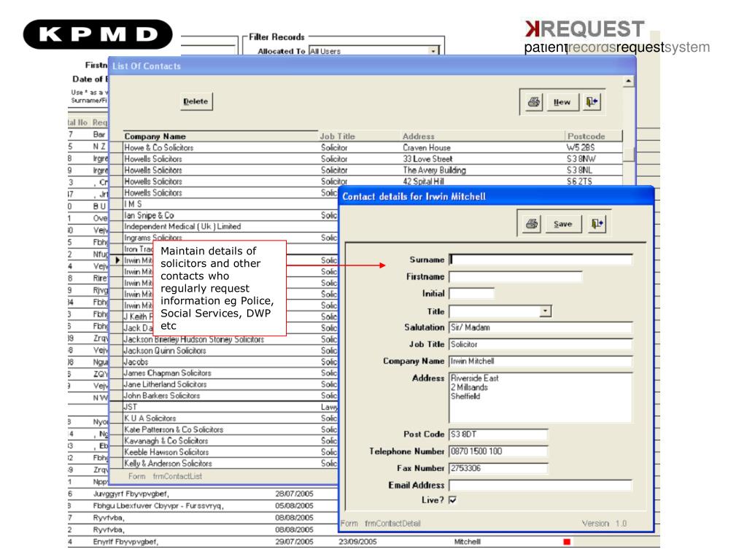The width and height of the screenshot is (747, 560).
Task: Select Jane Litherland Solicitors row
Action: [x=231, y=384]
